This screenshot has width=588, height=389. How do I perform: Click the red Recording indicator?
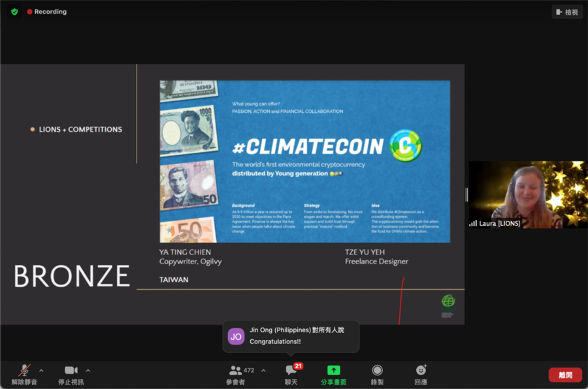pos(47,12)
